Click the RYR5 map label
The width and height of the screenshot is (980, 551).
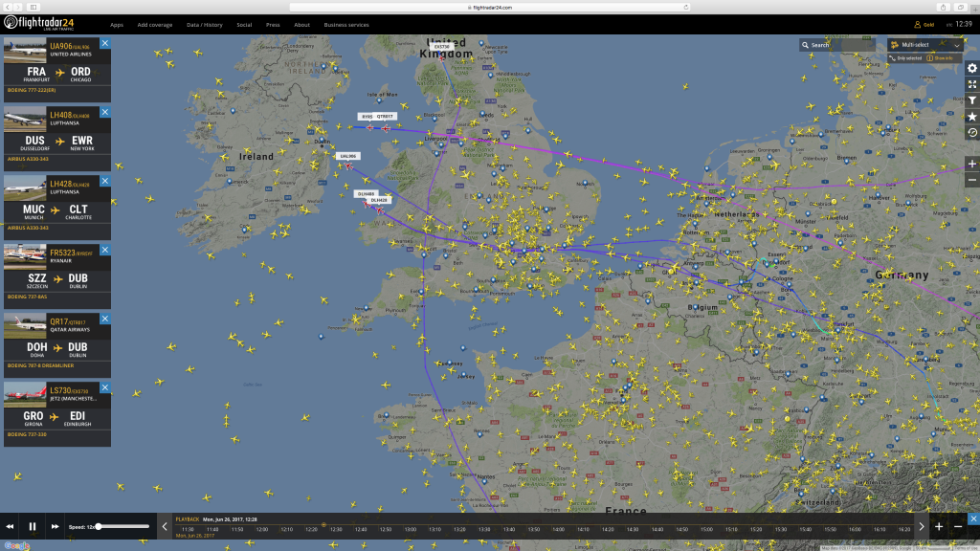coord(367,117)
